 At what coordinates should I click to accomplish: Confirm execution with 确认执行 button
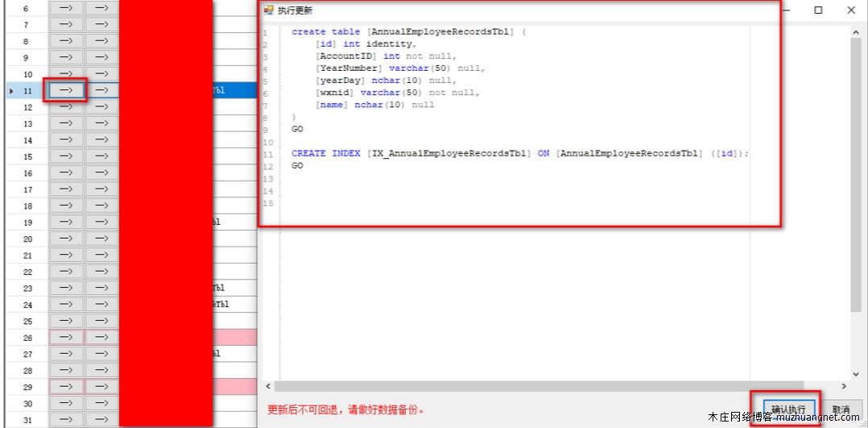(788, 409)
